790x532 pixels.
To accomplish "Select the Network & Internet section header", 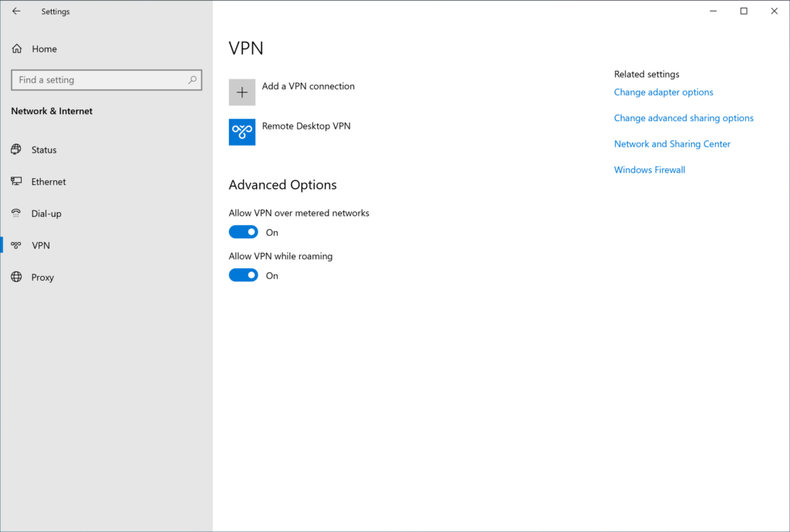I will 51,110.
